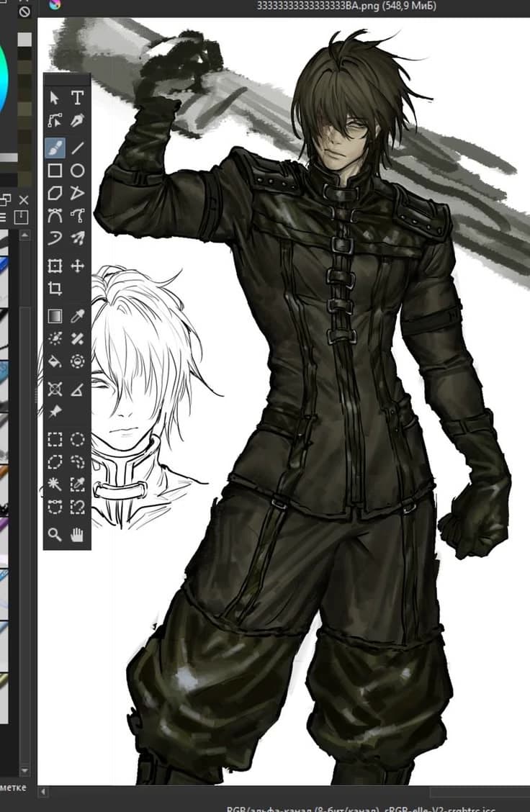Select the Rectangle shape tool

point(55,171)
